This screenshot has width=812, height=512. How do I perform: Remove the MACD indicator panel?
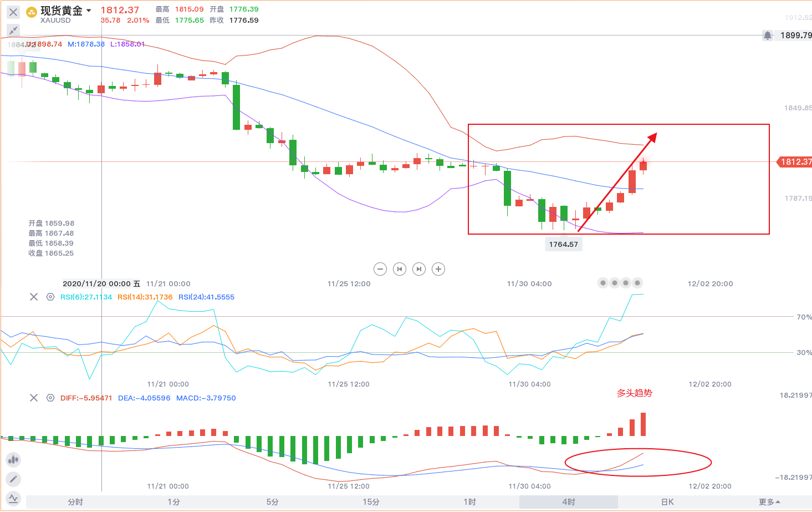[x=34, y=398]
